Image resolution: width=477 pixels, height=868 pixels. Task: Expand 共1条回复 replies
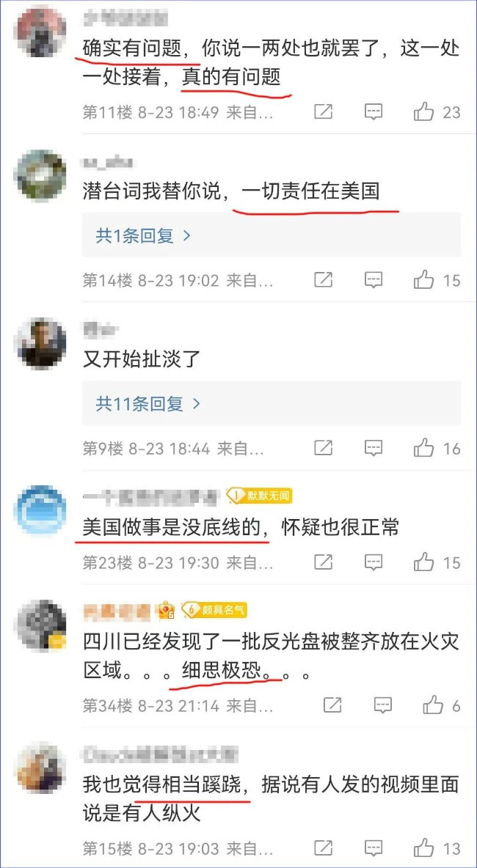tap(144, 236)
